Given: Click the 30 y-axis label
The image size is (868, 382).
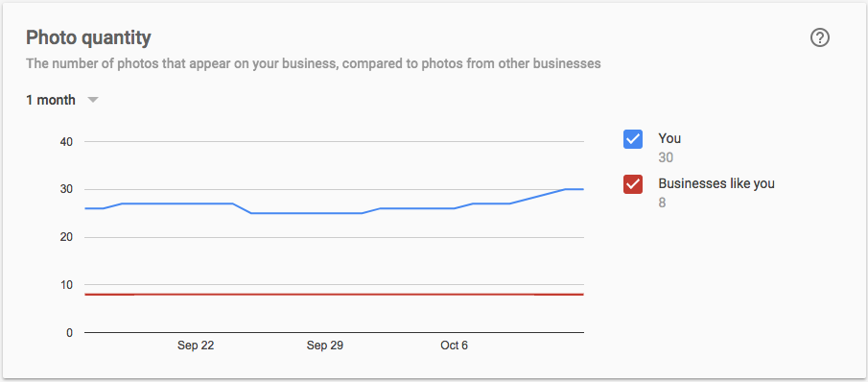Looking at the screenshot, I should (x=66, y=189).
